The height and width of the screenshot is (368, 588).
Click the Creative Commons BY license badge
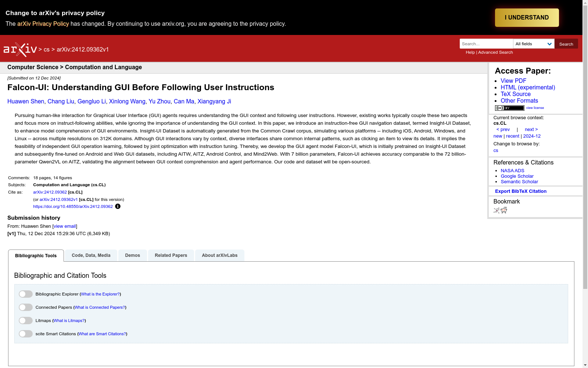(509, 108)
